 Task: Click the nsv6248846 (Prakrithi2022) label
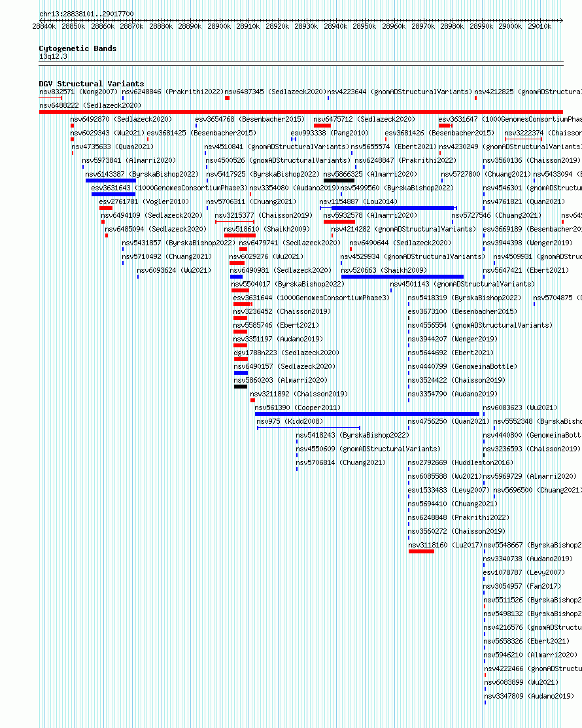173,92
